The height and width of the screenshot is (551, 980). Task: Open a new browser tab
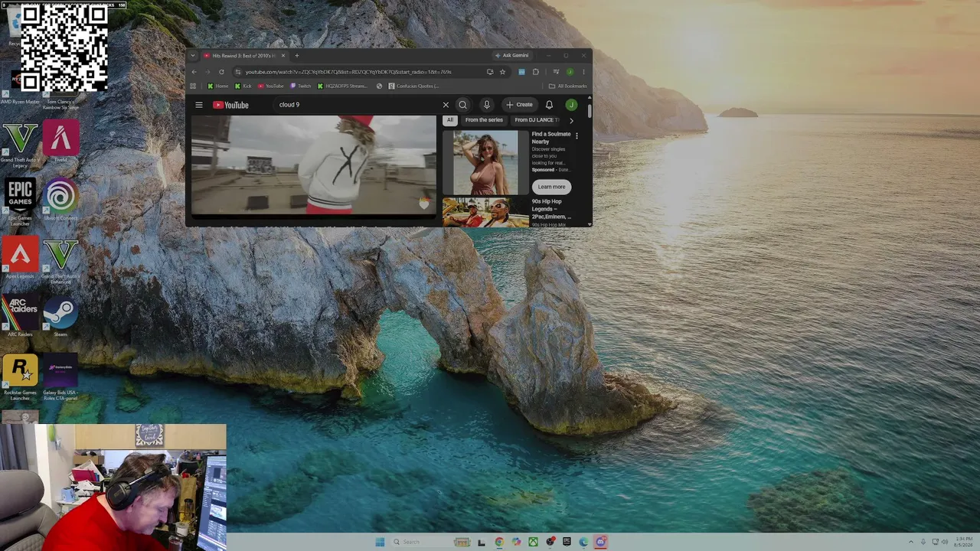coord(297,56)
